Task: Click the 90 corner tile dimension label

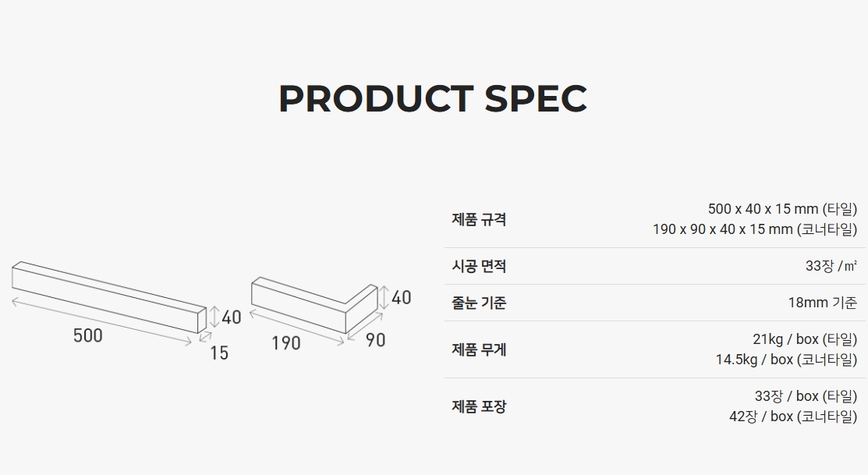Action: pos(375,340)
